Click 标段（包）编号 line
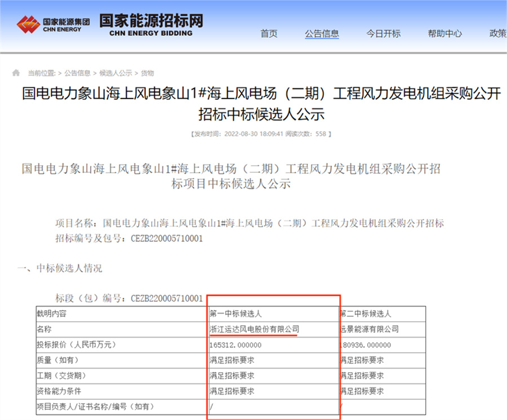This screenshot has height=420, width=507. pyautogui.click(x=129, y=298)
